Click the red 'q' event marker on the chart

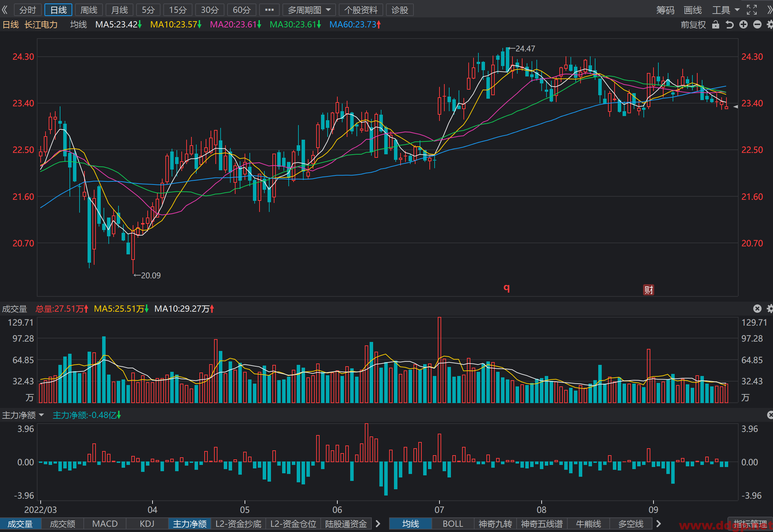[507, 287]
